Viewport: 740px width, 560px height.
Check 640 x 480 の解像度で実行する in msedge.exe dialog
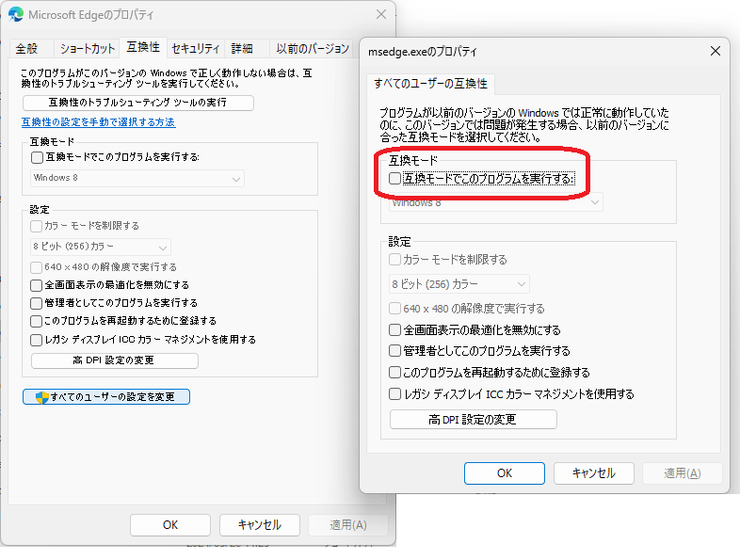point(395,309)
